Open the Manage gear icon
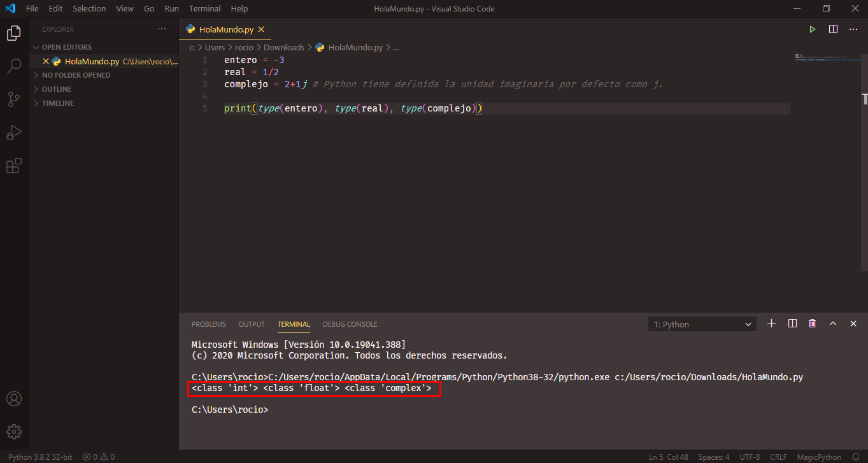868x463 pixels. click(14, 431)
